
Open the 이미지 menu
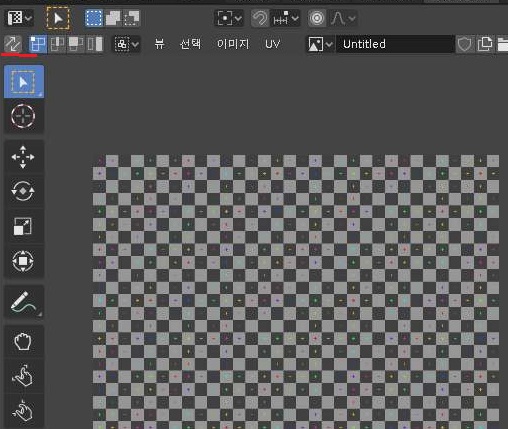point(233,44)
